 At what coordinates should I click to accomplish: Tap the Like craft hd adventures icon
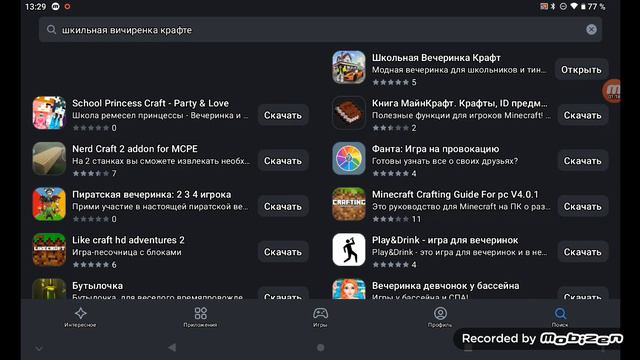tap(49, 250)
